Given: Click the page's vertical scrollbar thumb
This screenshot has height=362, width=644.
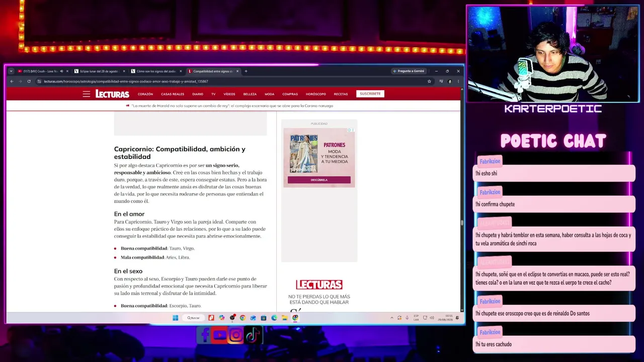Looking at the screenshot, I should (462, 223).
